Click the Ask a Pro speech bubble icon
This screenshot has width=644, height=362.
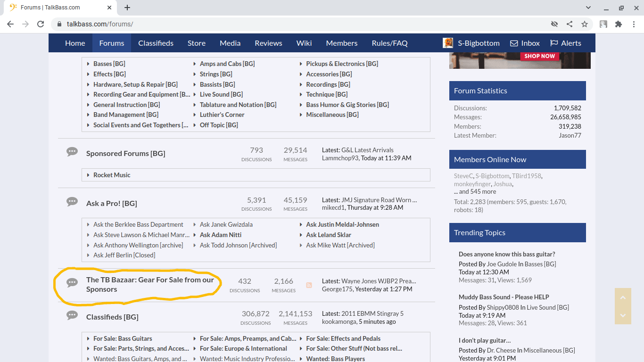(x=72, y=202)
